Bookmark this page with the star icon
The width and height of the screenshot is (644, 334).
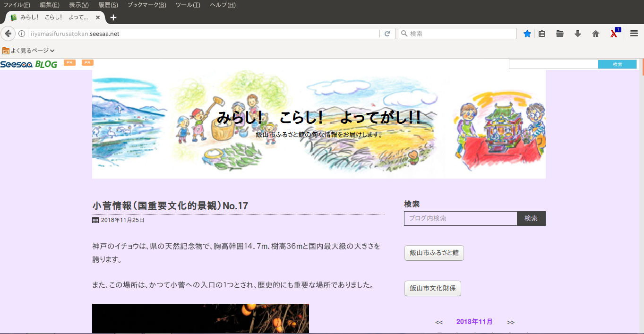[527, 34]
